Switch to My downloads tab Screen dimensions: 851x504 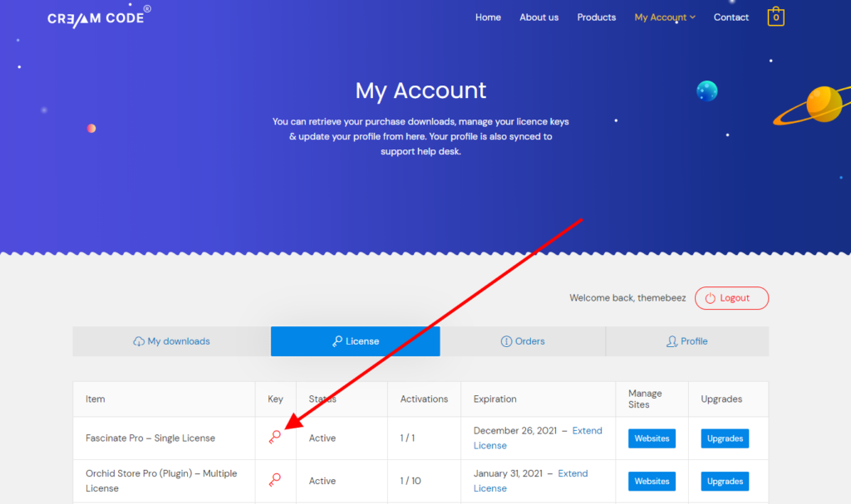171,341
